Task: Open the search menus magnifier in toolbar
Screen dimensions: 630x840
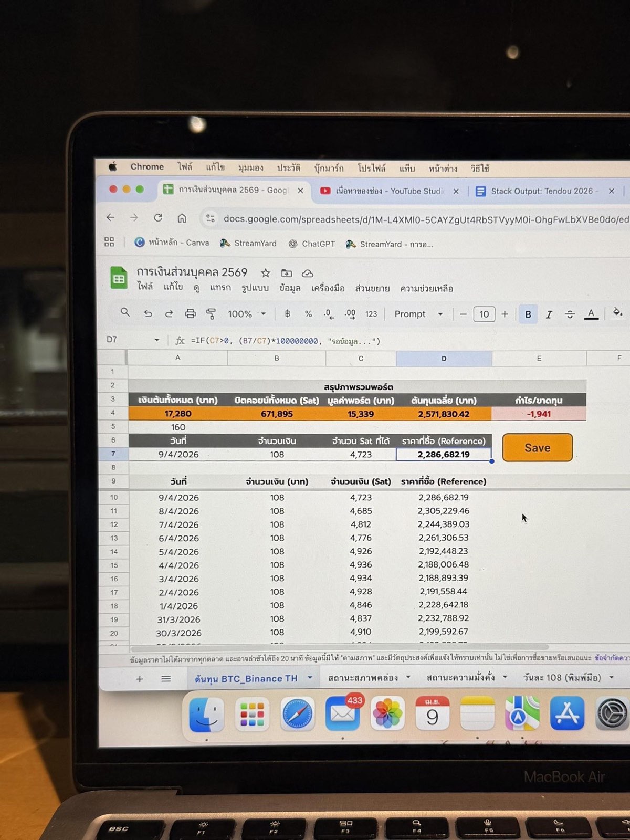Action: tap(125, 312)
